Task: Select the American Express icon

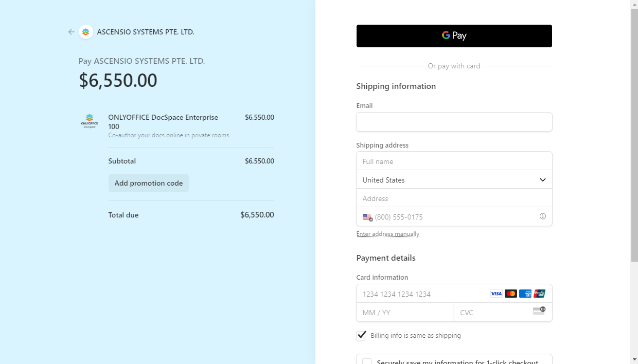Action: click(x=525, y=293)
